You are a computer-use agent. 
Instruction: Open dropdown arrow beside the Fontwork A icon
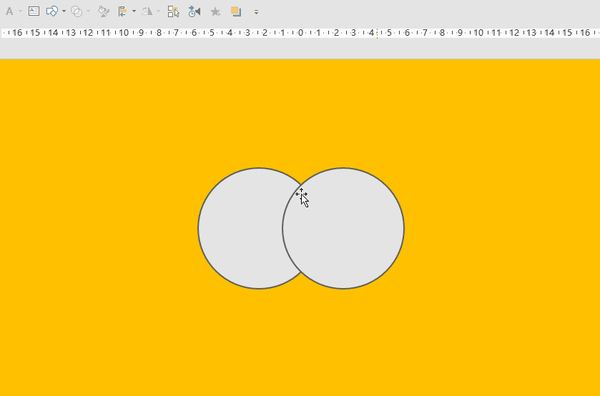20,11
